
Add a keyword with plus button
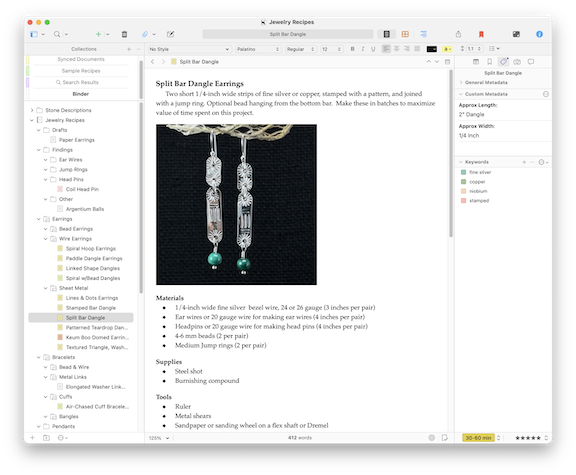(x=524, y=162)
